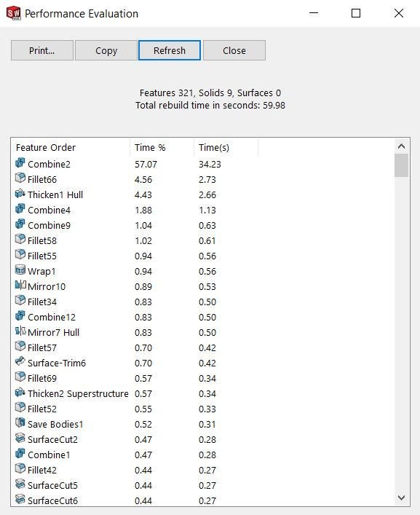Select the Wrap1 feature icon

click(x=20, y=270)
